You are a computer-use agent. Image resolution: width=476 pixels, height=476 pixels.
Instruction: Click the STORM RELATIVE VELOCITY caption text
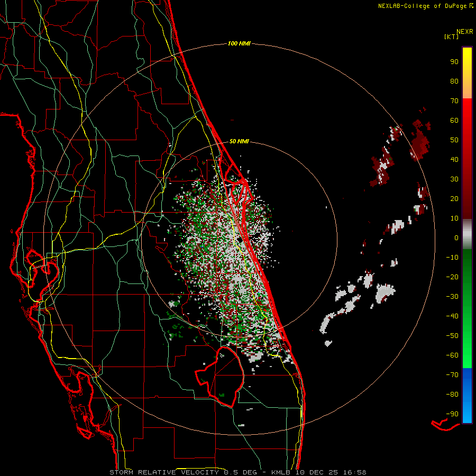(164, 472)
